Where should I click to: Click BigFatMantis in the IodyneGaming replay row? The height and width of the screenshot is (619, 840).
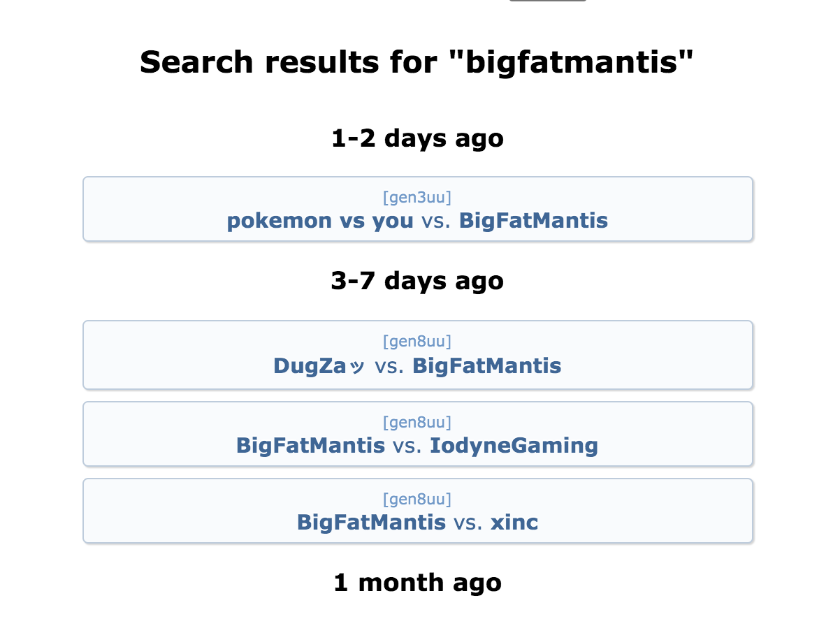point(310,446)
